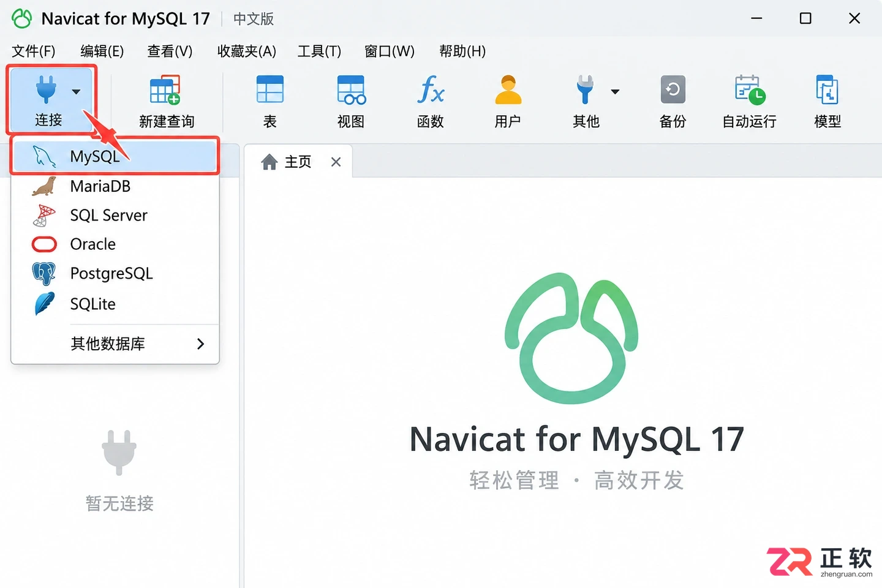Click the PostgreSQL elephant icon
The image size is (882, 588).
[43, 273]
